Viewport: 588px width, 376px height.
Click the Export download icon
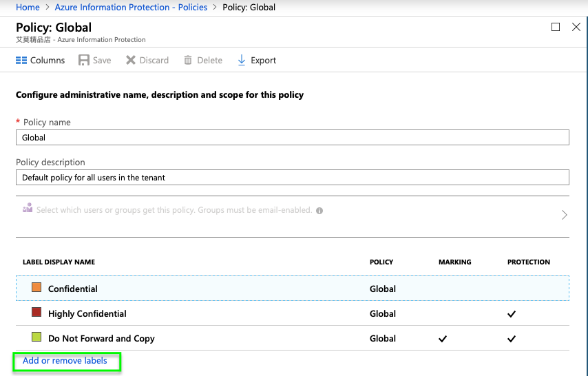(x=242, y=61)
